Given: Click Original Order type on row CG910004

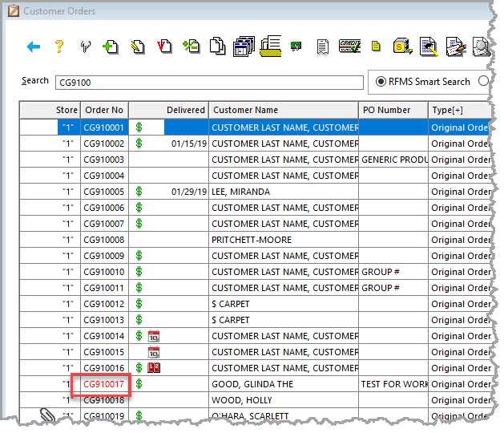Looking at the screenshot, I should coord(461,176).
